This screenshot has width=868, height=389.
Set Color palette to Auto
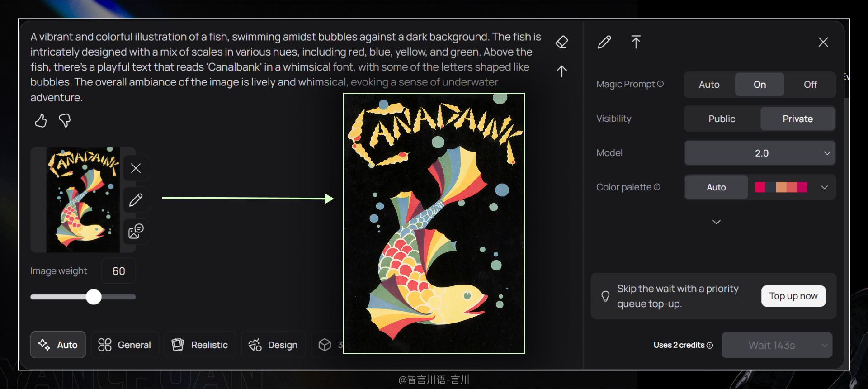[716, 187]
